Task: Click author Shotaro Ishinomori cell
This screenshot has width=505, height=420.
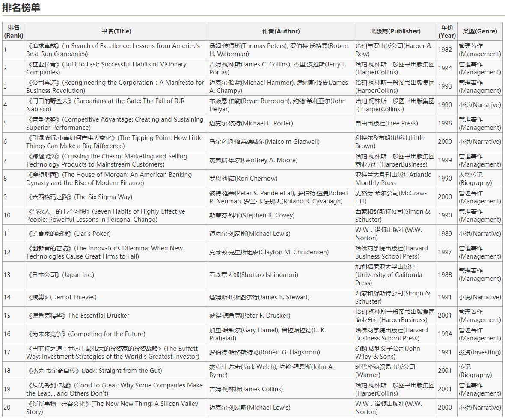Action: (281, 275)
